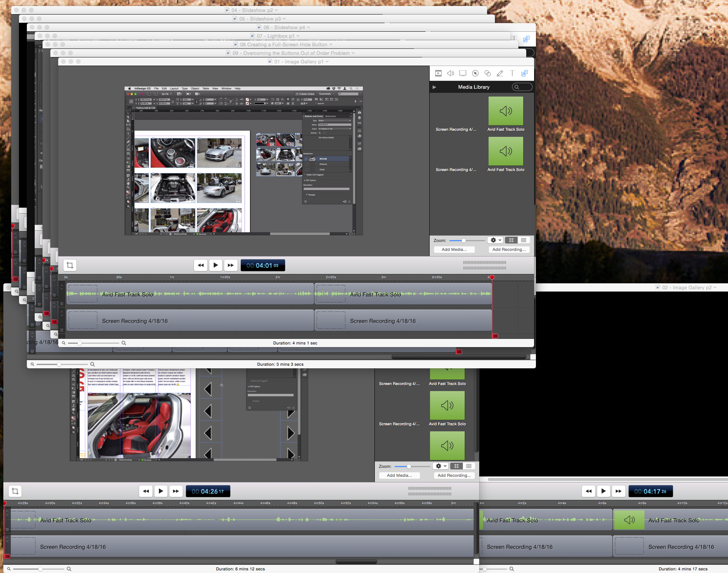Open Touch Callout overlapping circles icon

coord(487,73)
